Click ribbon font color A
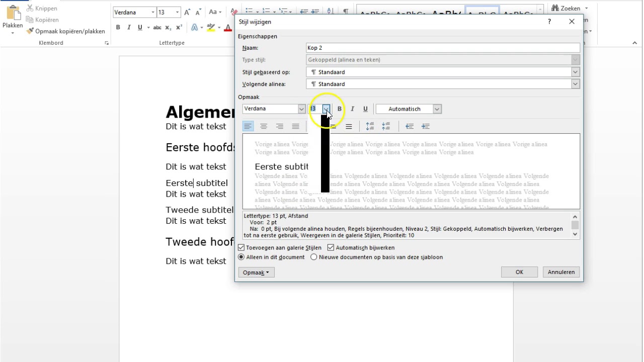The image size is (644, 362). tap(228, 28)
